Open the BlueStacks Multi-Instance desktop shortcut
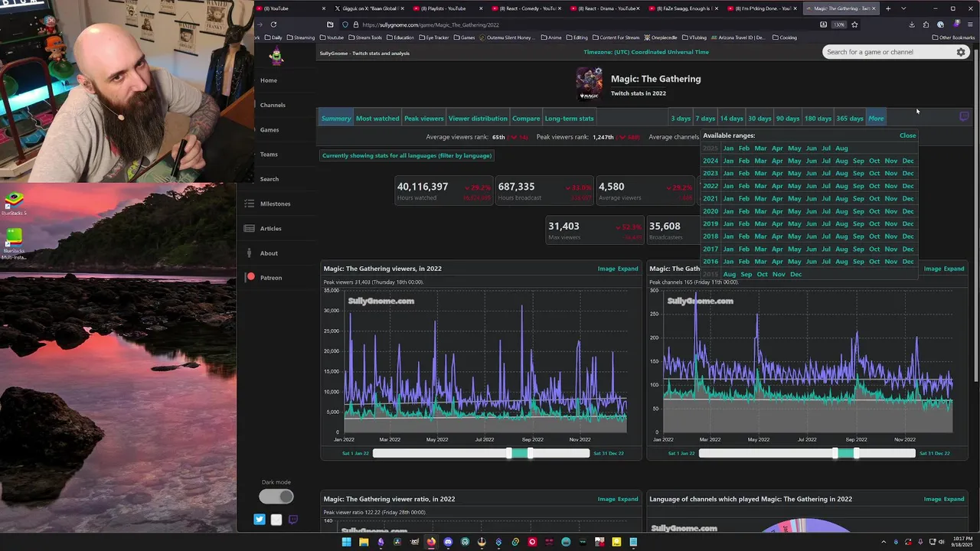 pos(14,245)
